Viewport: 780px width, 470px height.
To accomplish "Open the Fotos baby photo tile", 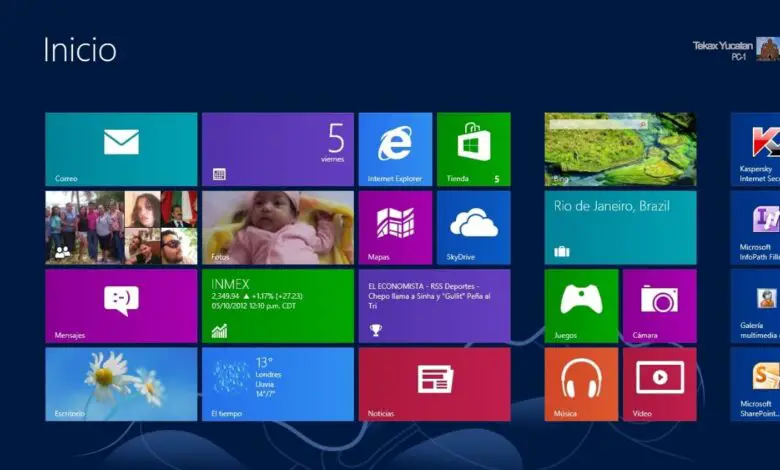I will [x=278, y=228].
